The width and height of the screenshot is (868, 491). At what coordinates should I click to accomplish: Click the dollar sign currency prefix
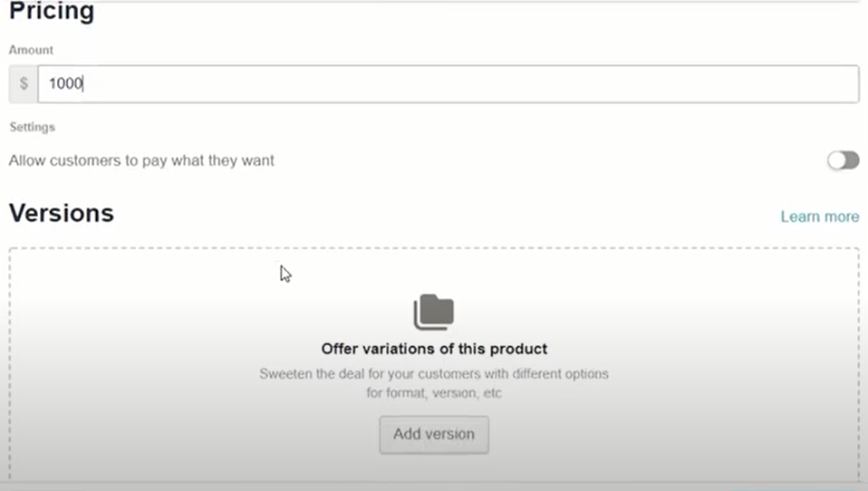tap(24, 84)
